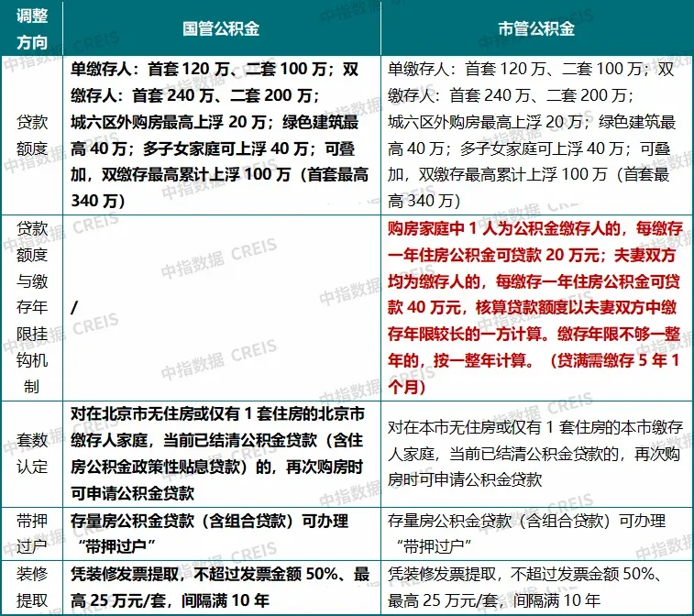Click the slash cell under 国管公积金
The image size is (694, 616).
tap(222, 308)
